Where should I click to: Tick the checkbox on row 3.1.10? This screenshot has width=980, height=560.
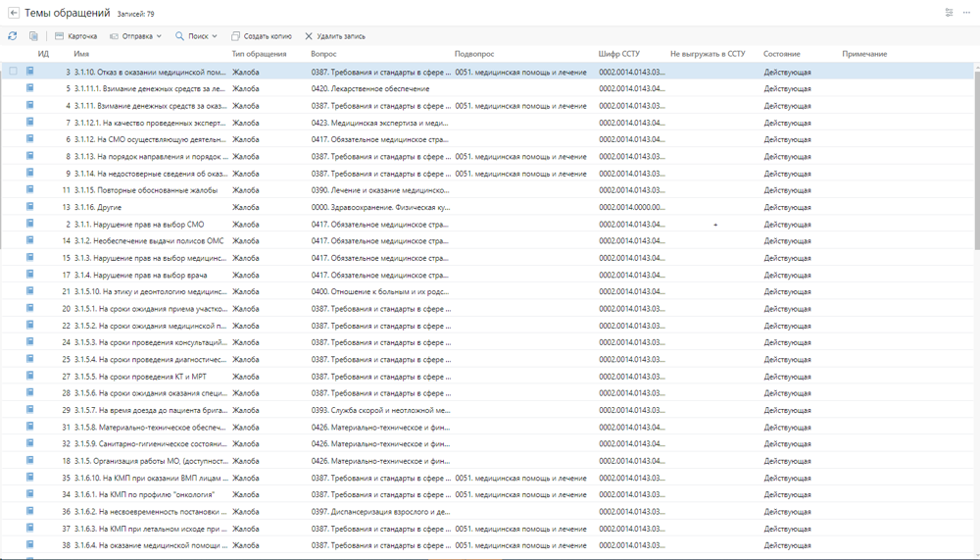tap(13, 72)
